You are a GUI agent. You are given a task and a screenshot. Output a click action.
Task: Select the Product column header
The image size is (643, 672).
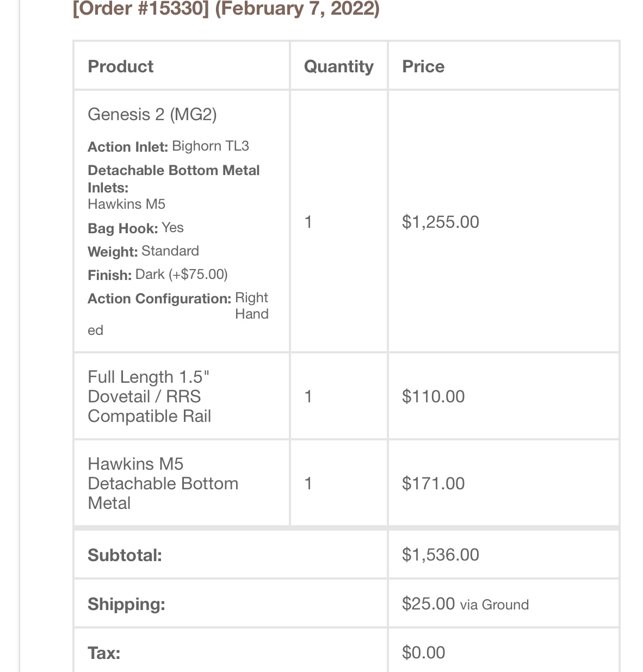121,66
